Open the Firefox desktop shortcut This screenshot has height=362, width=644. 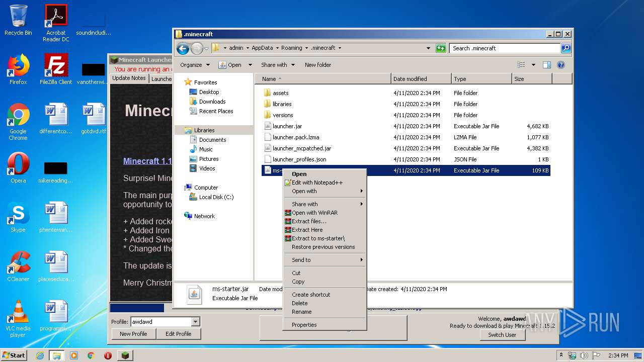18,69
